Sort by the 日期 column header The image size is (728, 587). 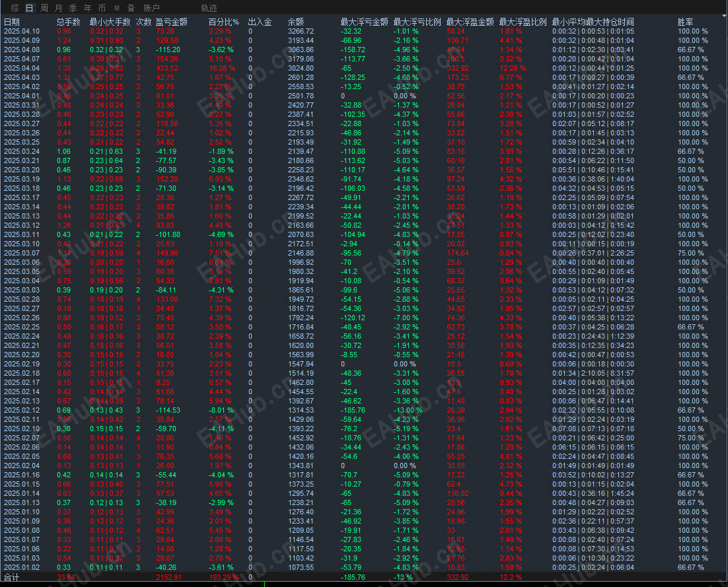tap(12, 22)
